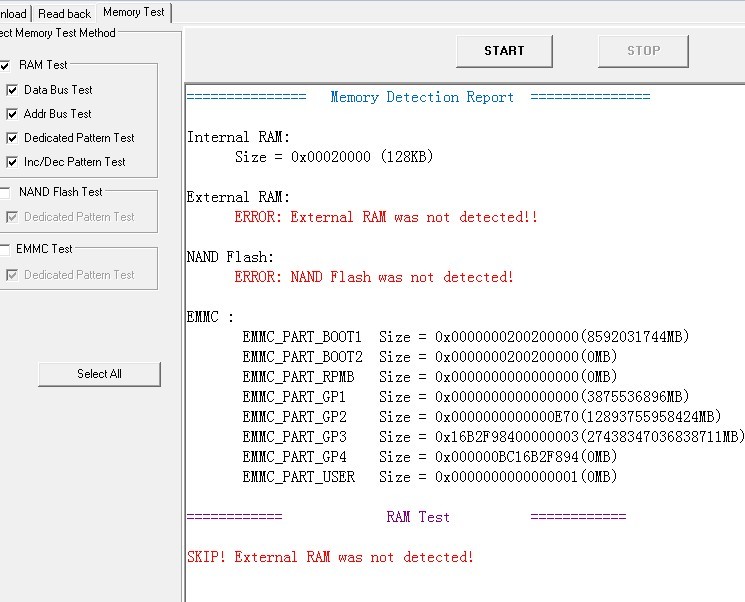Image resolution: width=745 pixels, height=602 pixels.
Task: Click the STOP button
Action: [643, 51]
